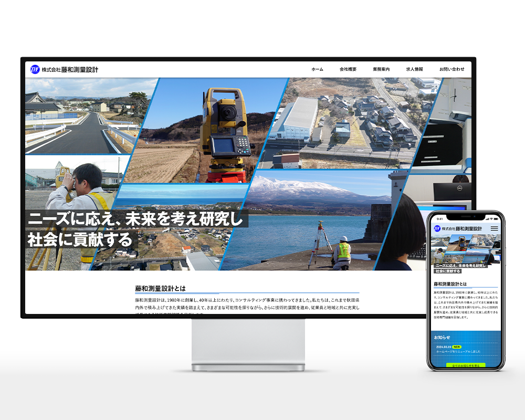Image resolution: width=525 pixels, height=420 pixels.
Task: Click the green 全てのお知らせを見る button on phone
Action: (466, 365)
